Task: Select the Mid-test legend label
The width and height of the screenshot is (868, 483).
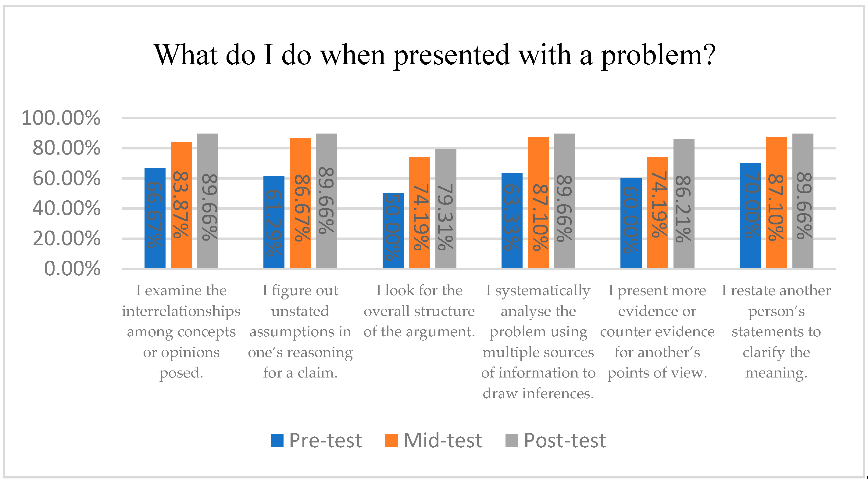Action: click(x=443, y=441)
